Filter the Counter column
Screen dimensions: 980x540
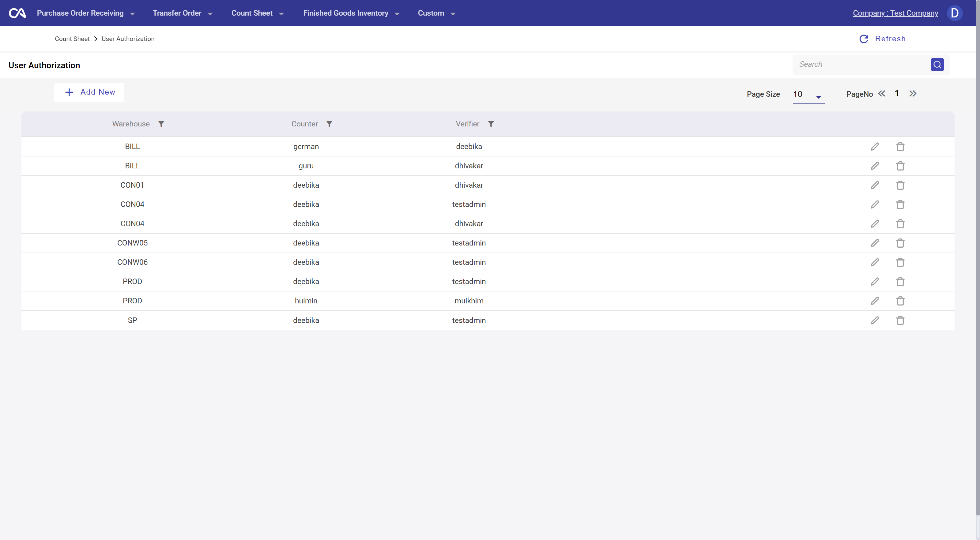pyautogui.click(x=330, y=124)
